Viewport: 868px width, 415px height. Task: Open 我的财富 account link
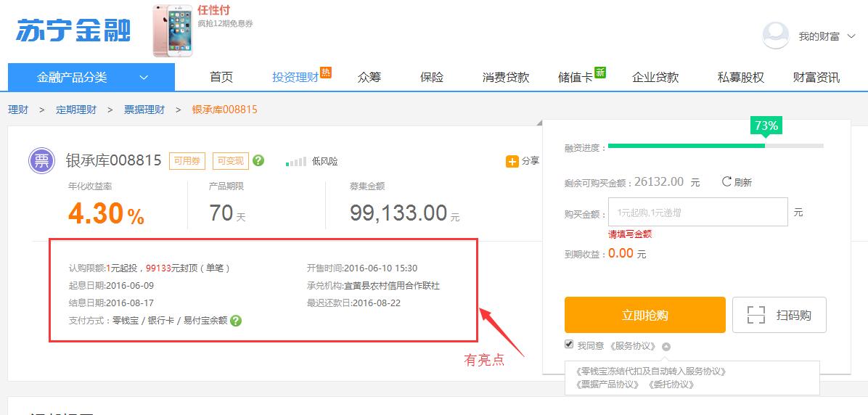click(819, 36)
